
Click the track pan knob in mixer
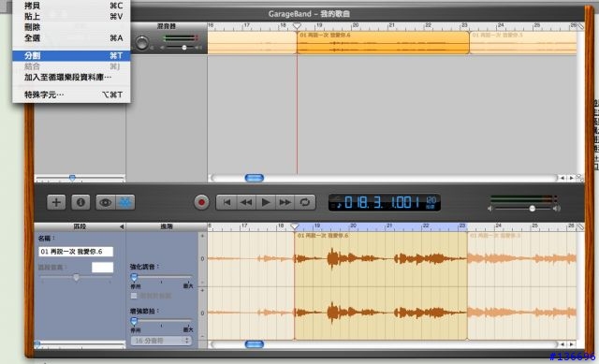(141, 43)
